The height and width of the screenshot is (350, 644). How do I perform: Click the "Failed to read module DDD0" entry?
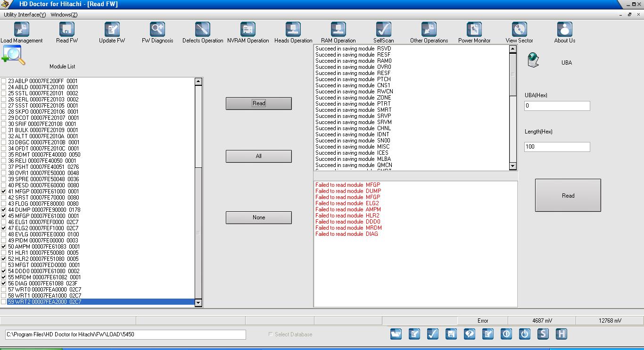(348, 222)
